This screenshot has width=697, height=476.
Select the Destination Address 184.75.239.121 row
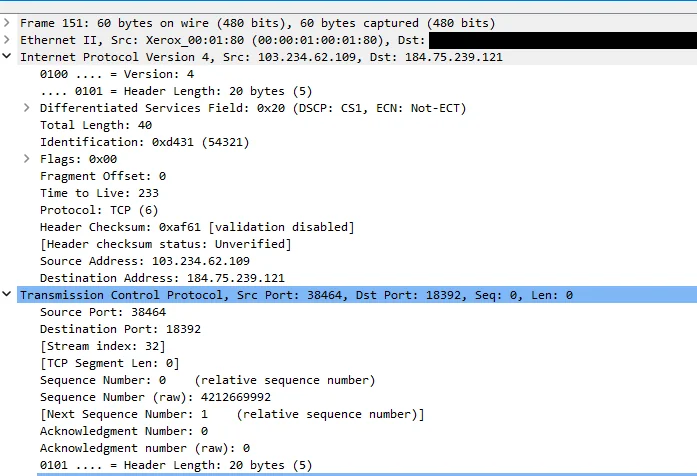click(x=357, y=278)
